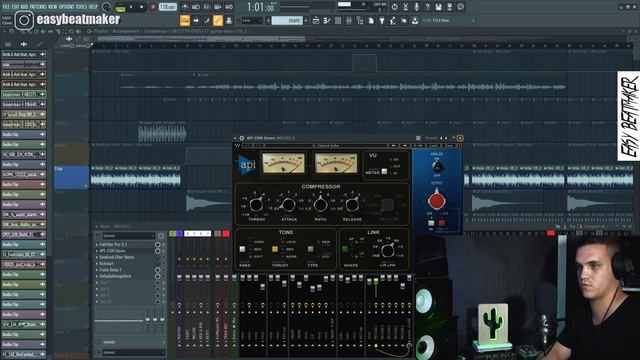Viewport: 640px width, 360px height.
Task: Open the EDIT menu
Action: pyautogui.click(x=16, y=7)
